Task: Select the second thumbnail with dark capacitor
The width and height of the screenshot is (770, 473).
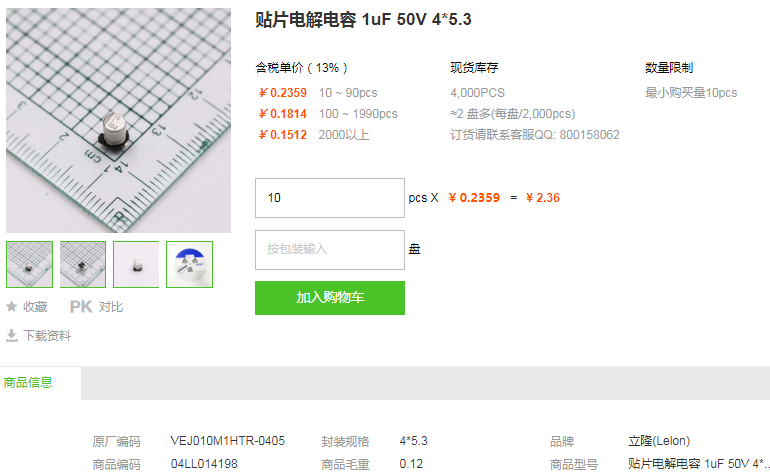Action: (x=82, y=264)
